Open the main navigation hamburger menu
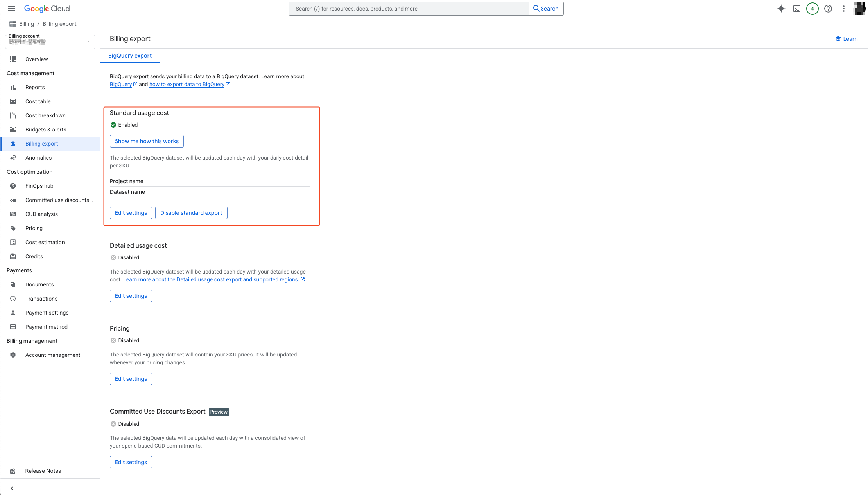The width and height of the screenshot is (868, 495). 11,9
